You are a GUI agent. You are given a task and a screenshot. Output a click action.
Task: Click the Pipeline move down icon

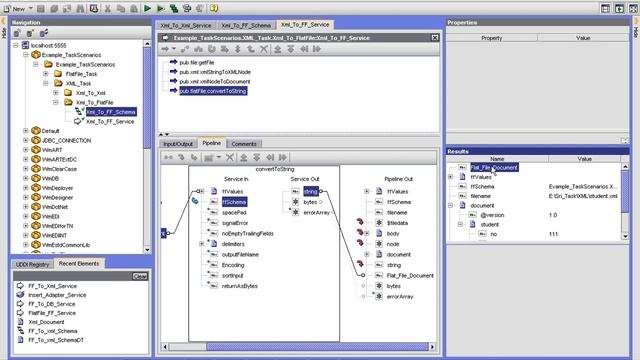[x=257, y=158]
